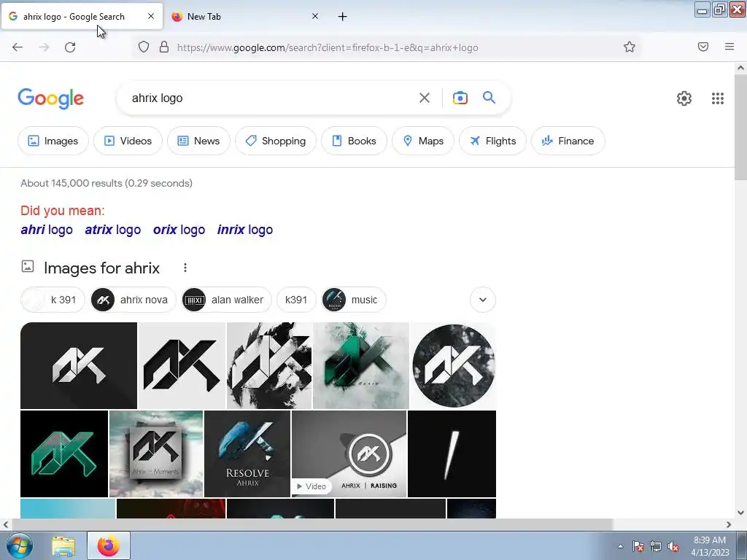Click in the Google search input field

tap(271, 98)
